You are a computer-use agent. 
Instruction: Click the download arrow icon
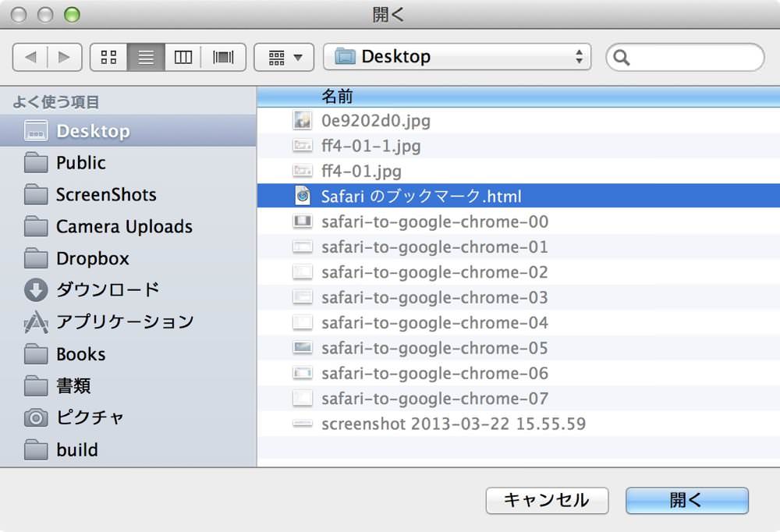(36, 290)
